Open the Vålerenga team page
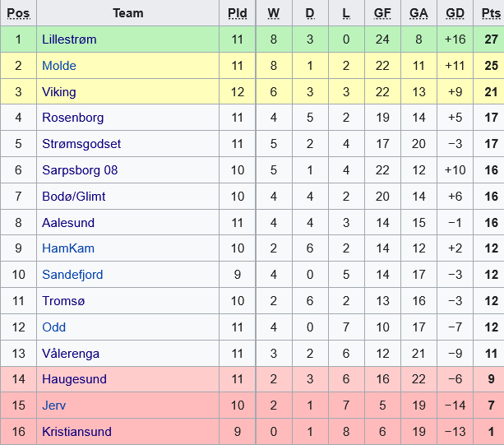Viewport: 504px width, 445px height. [71, 354]
